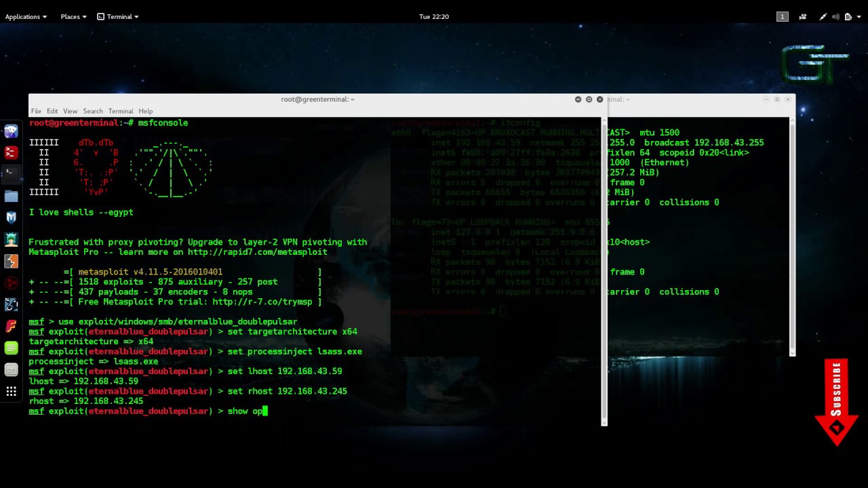Click 'root@greenterminal:~# msfconsole' line

(108, 123)
